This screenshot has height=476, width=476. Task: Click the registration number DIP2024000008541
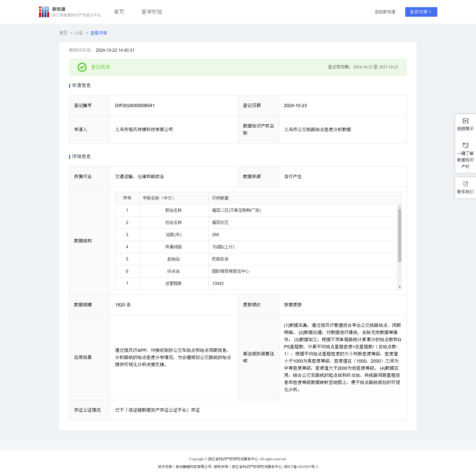click(135, 106)
